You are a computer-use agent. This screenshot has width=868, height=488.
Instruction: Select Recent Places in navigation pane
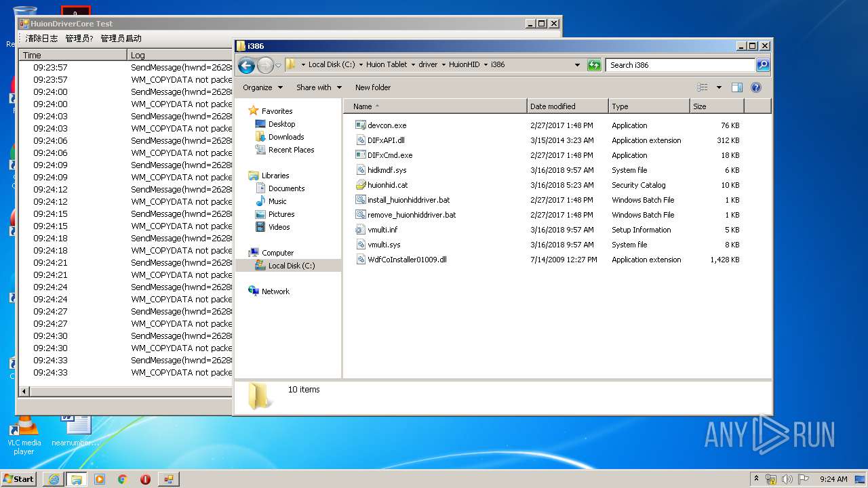point(291,150)
